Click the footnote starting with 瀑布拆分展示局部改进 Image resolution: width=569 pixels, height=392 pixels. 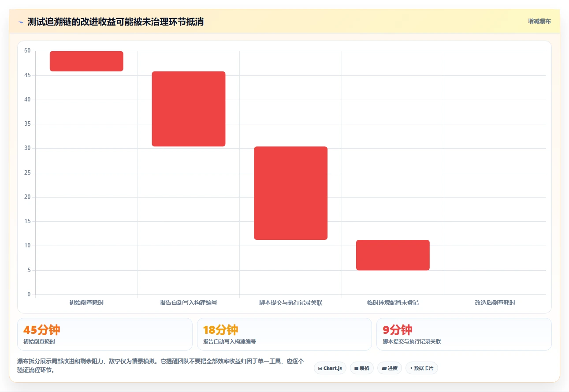160,366
